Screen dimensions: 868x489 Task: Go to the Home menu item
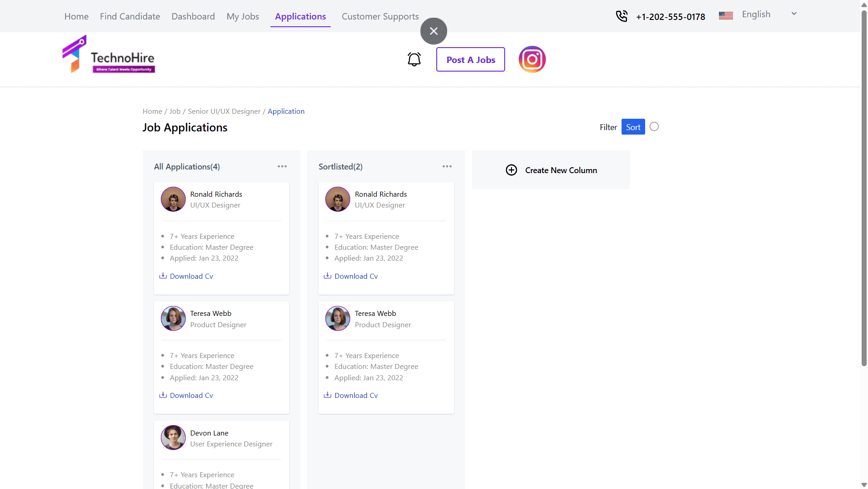(77, 16)
